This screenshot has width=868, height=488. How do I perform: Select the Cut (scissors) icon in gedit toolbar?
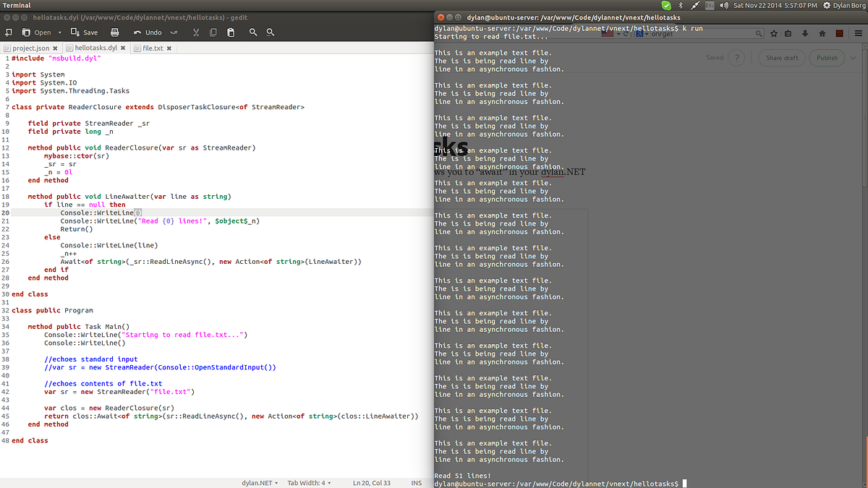[196, 32]
